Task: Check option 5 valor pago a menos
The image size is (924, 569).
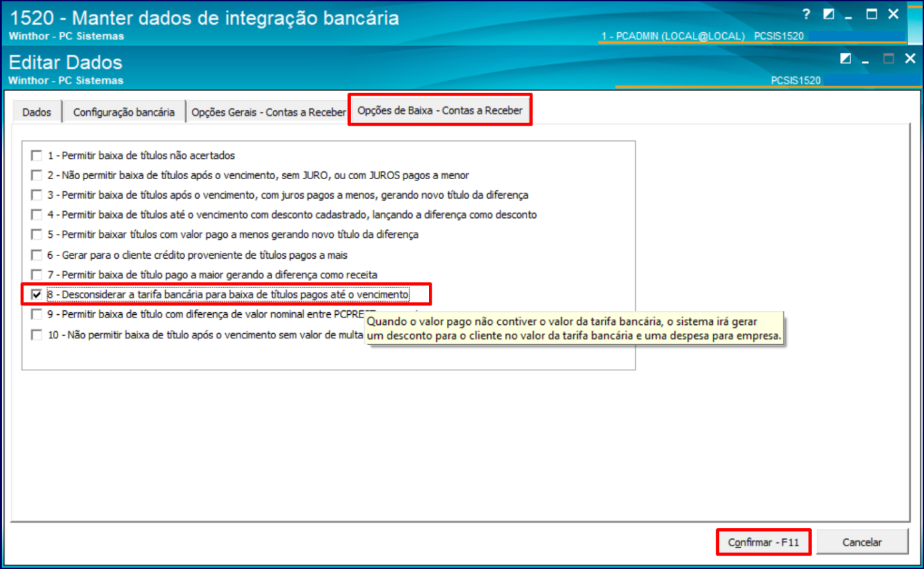Action: (x=36, y=235)
